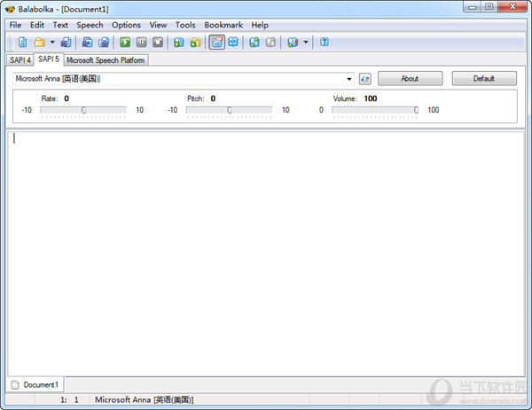Click the greyed-out book icon

pos(270,43)
